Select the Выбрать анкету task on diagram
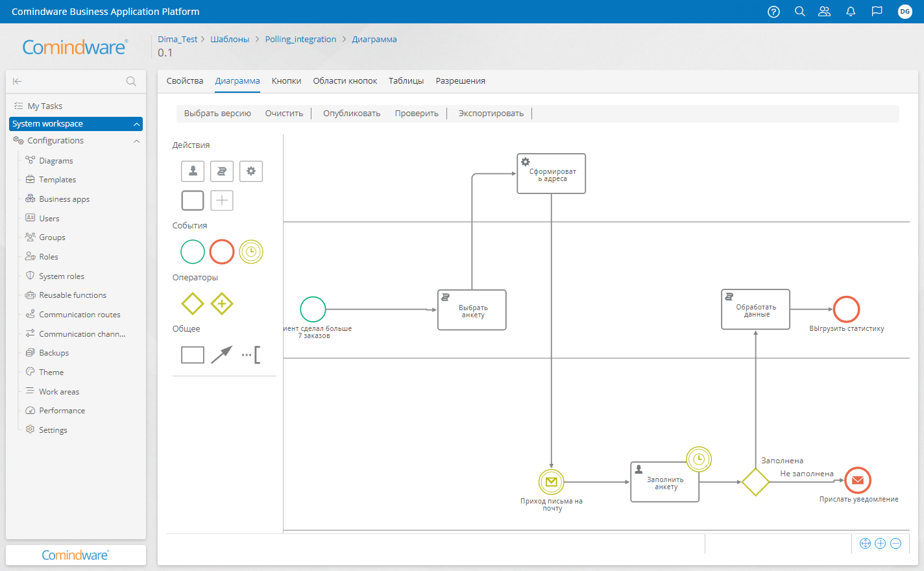 pos(472,310)
